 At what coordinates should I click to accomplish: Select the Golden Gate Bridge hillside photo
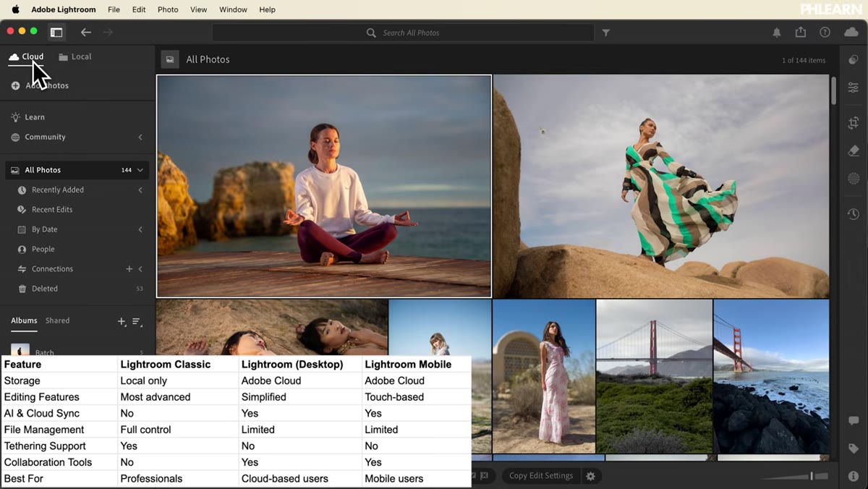[x=654, y=376]
